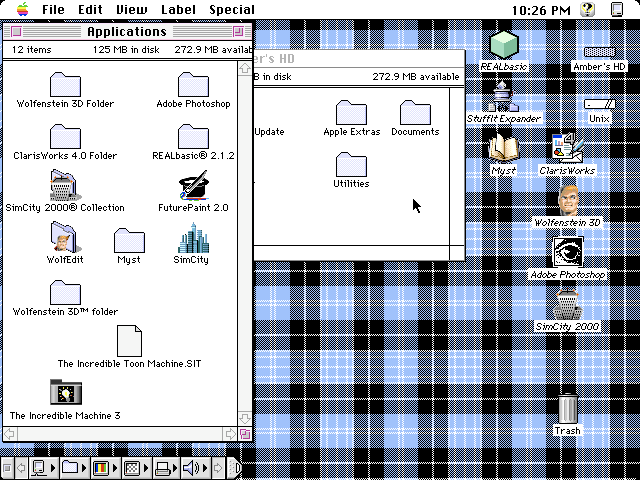
Task: Select the StuffIt Expander desktop icon
Action: point(504,96)
